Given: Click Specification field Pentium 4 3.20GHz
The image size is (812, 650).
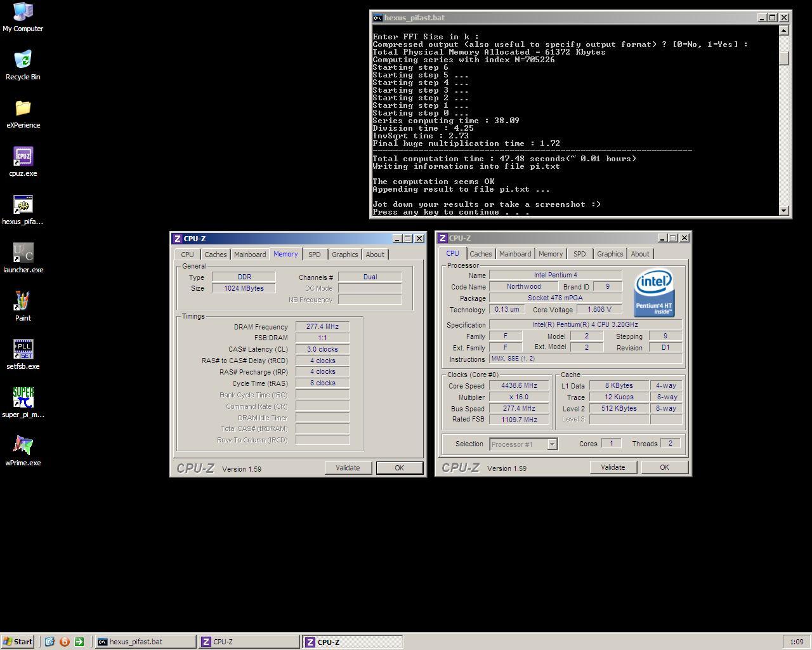Looking at the screenshot, I should click(x=586, y=325).
